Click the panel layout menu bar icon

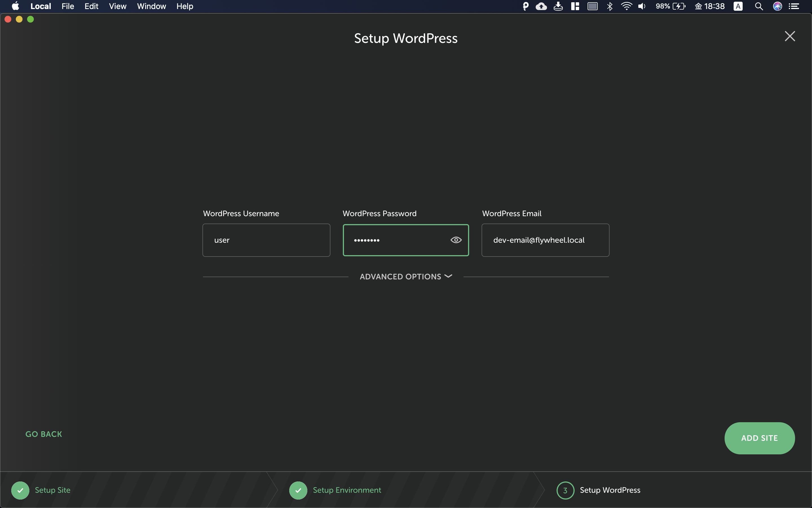575,6
